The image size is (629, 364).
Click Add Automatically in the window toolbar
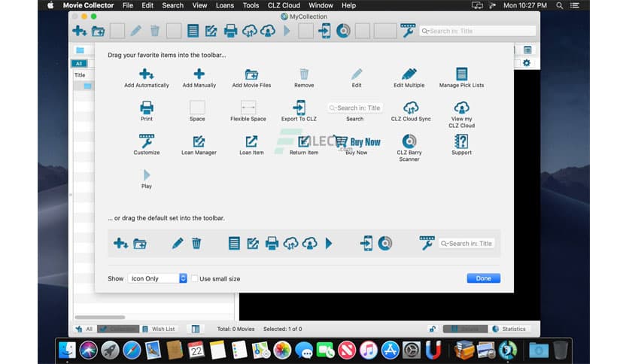80,31
